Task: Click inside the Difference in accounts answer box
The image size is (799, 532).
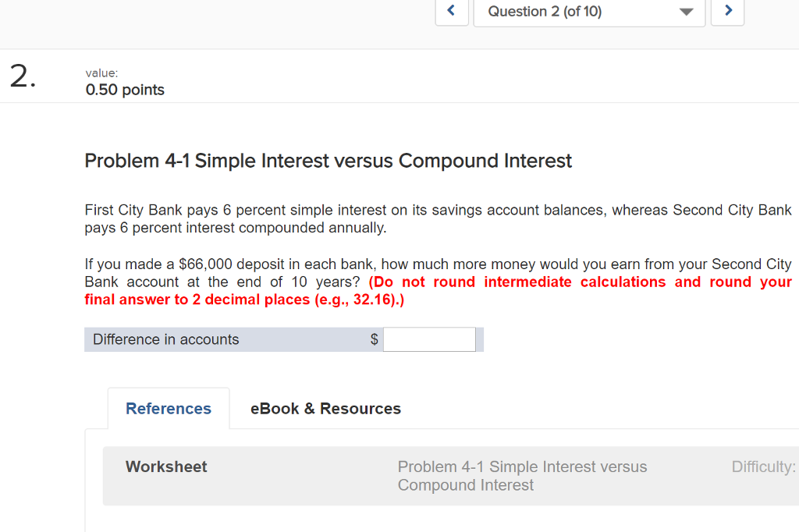Action: (428, 339)
